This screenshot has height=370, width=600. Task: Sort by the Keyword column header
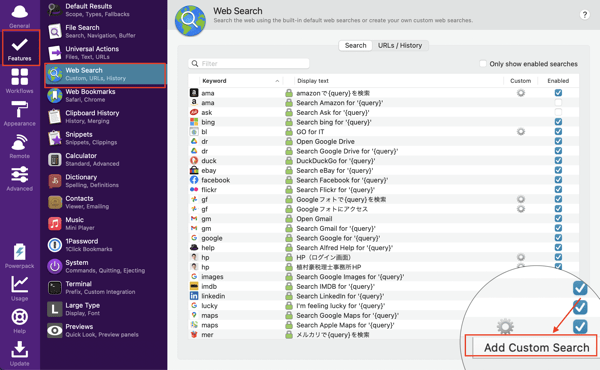(241, 81)
